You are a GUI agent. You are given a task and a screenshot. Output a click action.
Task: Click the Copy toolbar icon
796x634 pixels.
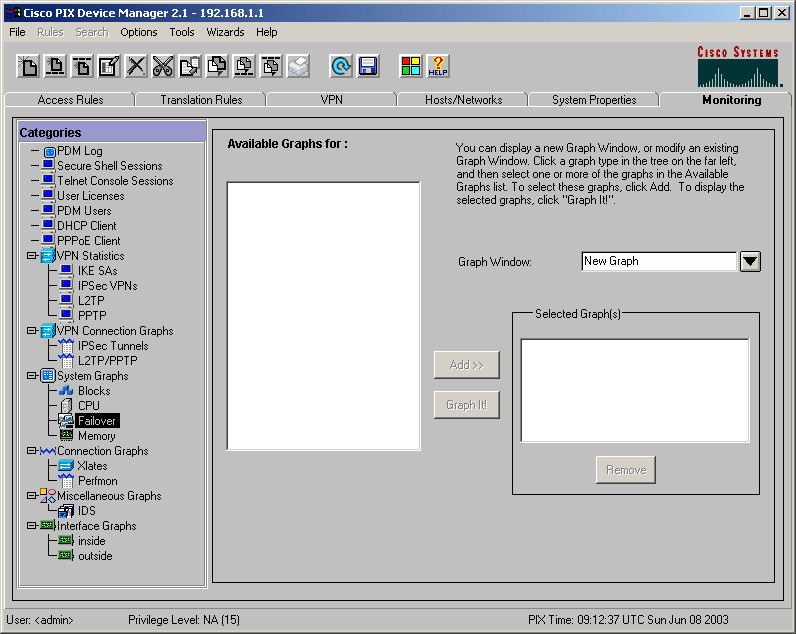pyautogui.click(x=190, y=66)
